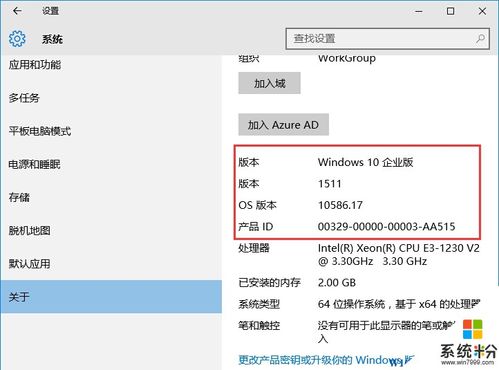Close the Settings window
The height and width of the screenshot is (370, 499).
[482, 11]
